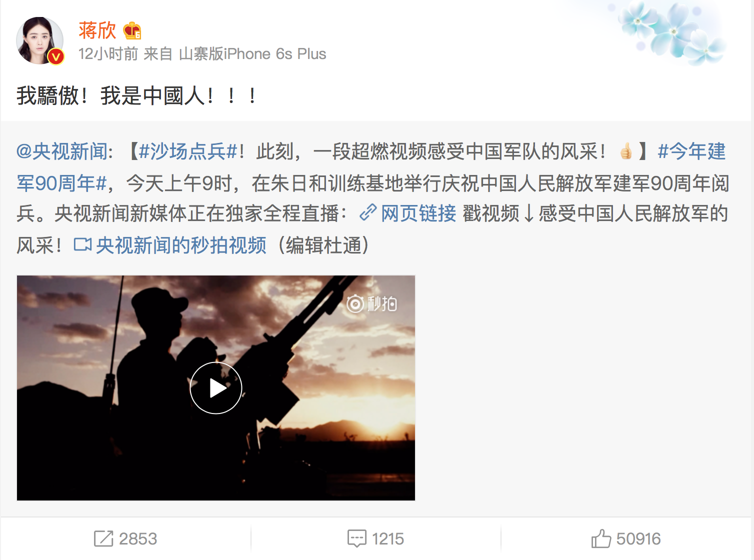Open the 蒋欣 username link
The image size is (754, 560).
(97, 30)
